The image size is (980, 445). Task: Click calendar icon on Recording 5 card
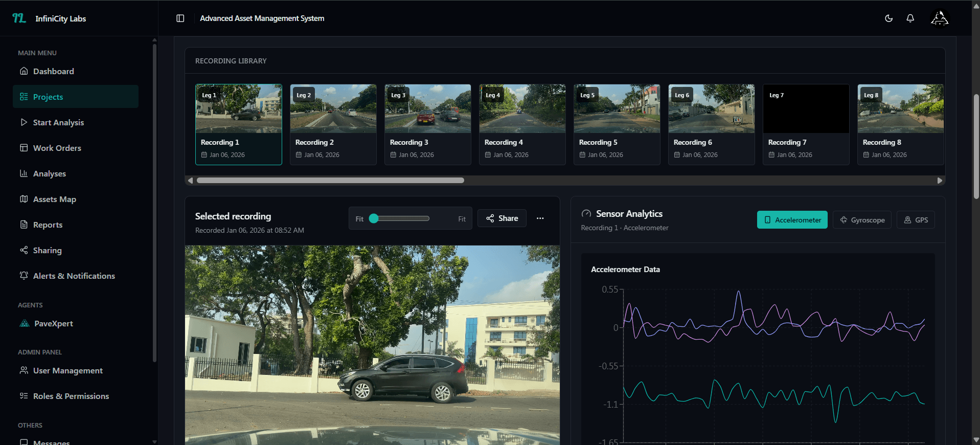point(582,154)
